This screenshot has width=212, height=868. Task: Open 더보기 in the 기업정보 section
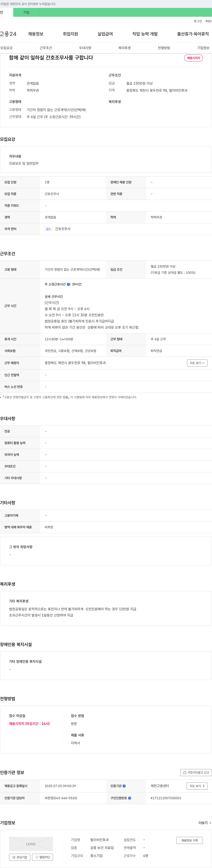(x=204, y=823)
